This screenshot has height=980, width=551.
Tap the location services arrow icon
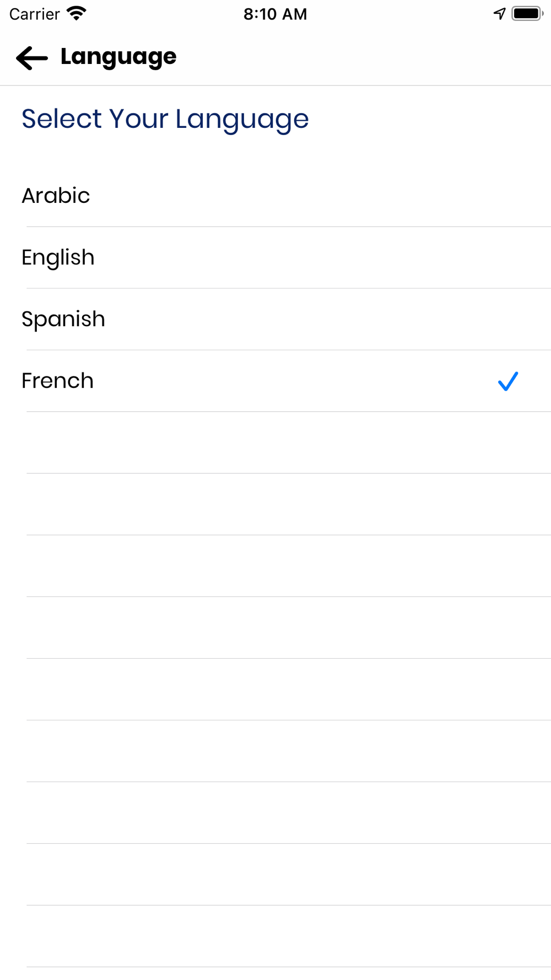coord(500,14)
